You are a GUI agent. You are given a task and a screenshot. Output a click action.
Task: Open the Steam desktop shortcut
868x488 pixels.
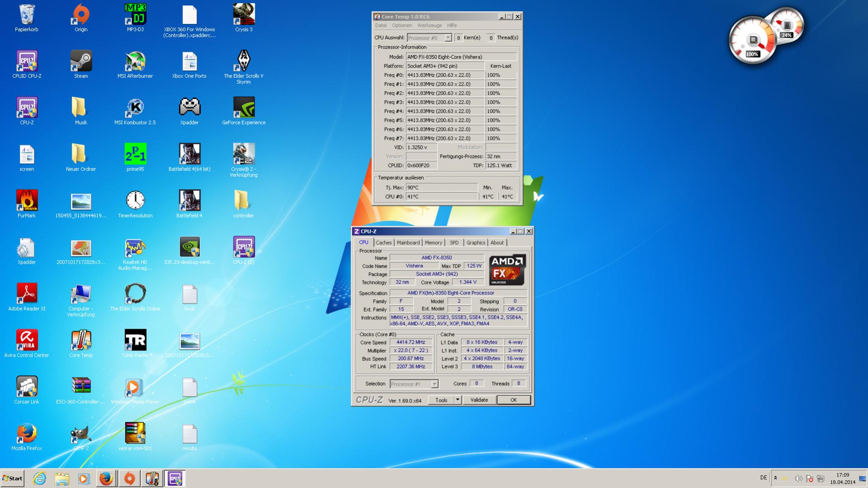pyautogui.click(x=81, y=62)
